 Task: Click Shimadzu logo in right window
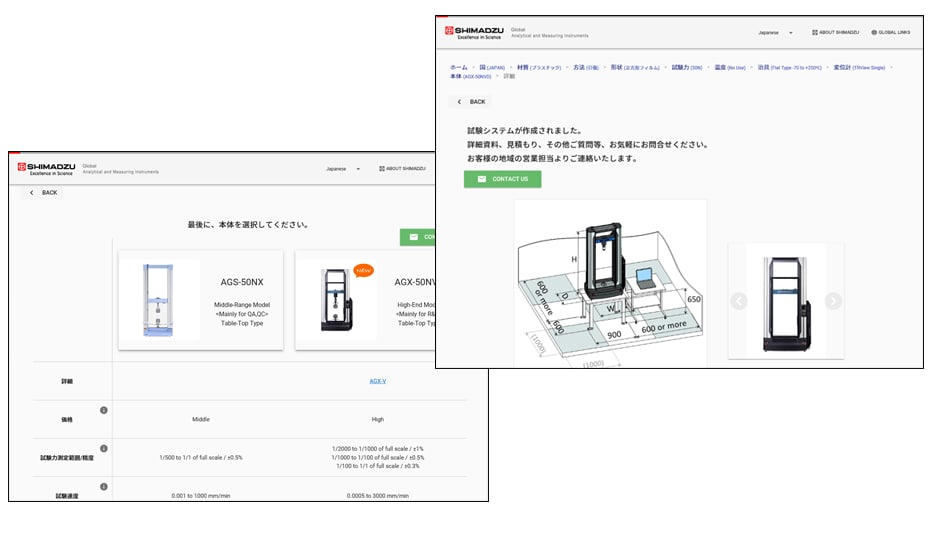(474, 33)
